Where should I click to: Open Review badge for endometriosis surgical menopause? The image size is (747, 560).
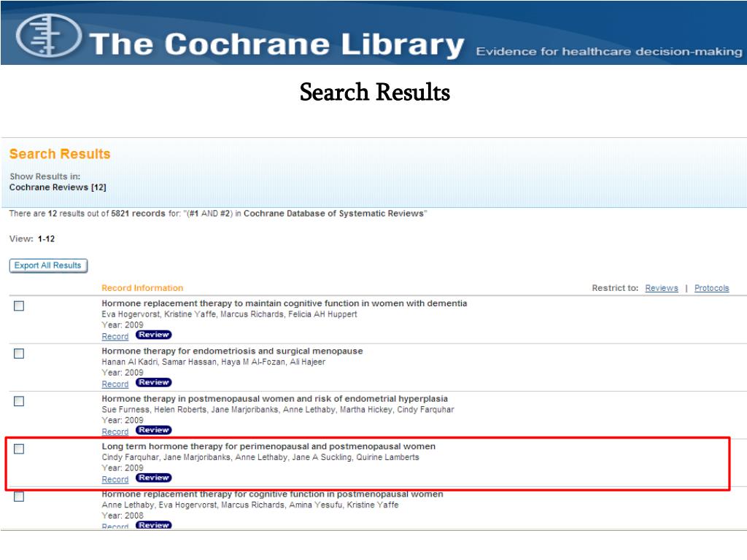153,382
